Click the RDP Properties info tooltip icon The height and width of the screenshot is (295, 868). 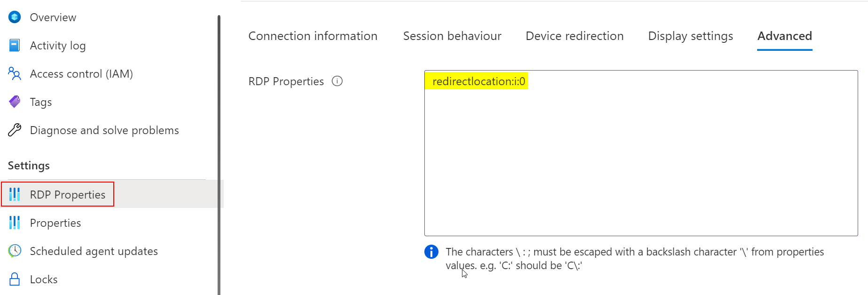[x=337, y=81]
